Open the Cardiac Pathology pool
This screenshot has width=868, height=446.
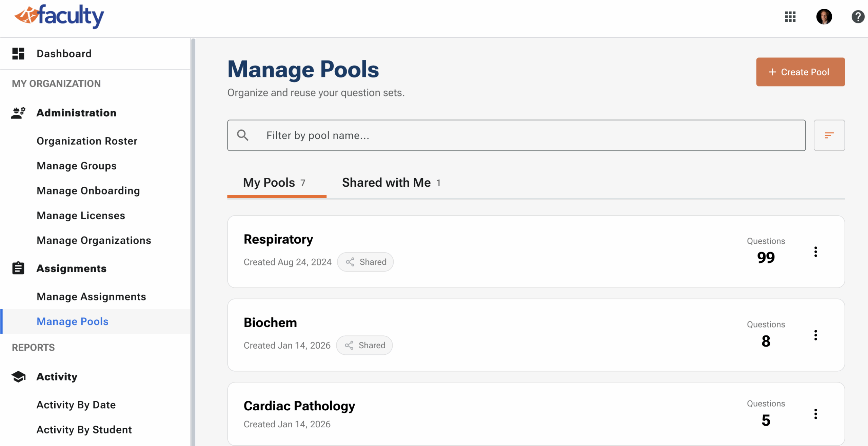tap(299, 406)
